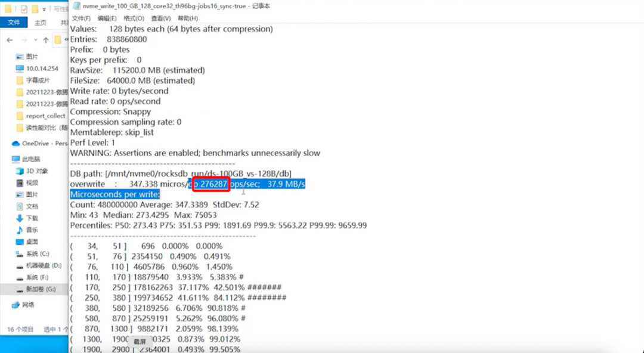
Task: Open the 格式(O) menu
Action: [134, 18]
